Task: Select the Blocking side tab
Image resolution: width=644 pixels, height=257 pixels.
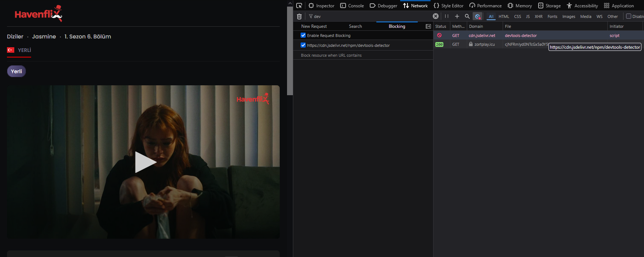Action: click(397, 26)
